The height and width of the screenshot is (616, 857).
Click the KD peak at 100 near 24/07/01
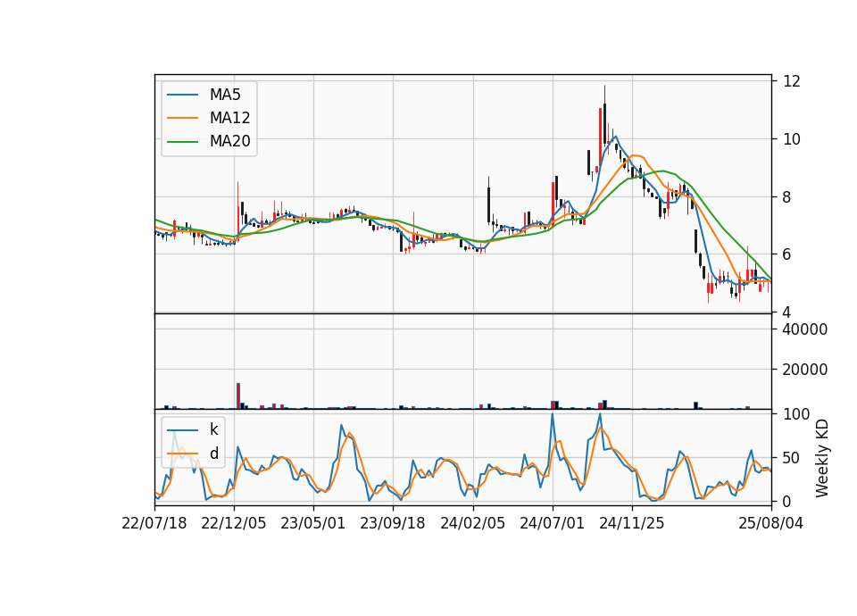[552, 414]
